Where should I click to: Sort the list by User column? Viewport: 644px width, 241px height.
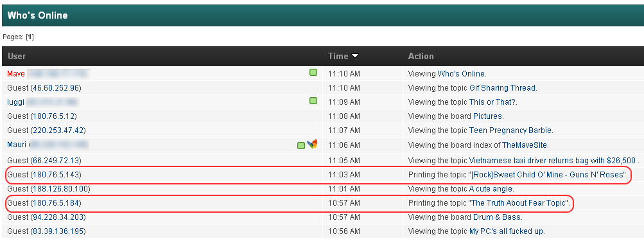point(17,57)
